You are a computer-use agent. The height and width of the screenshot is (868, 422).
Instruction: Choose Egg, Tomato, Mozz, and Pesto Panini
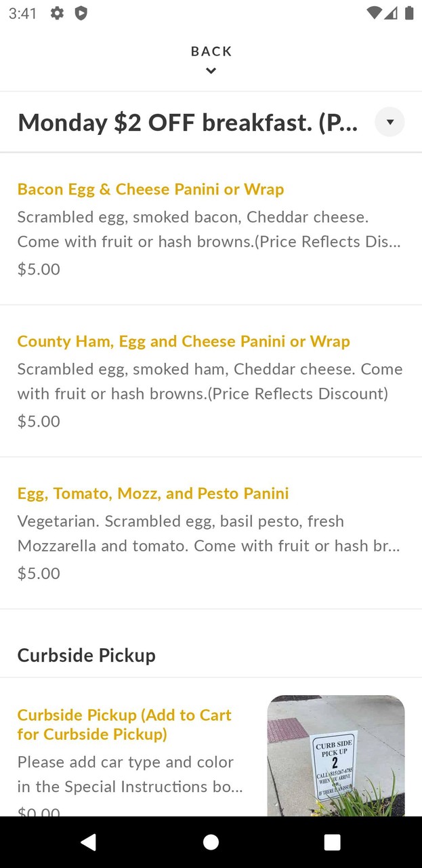tap(153, 493)
